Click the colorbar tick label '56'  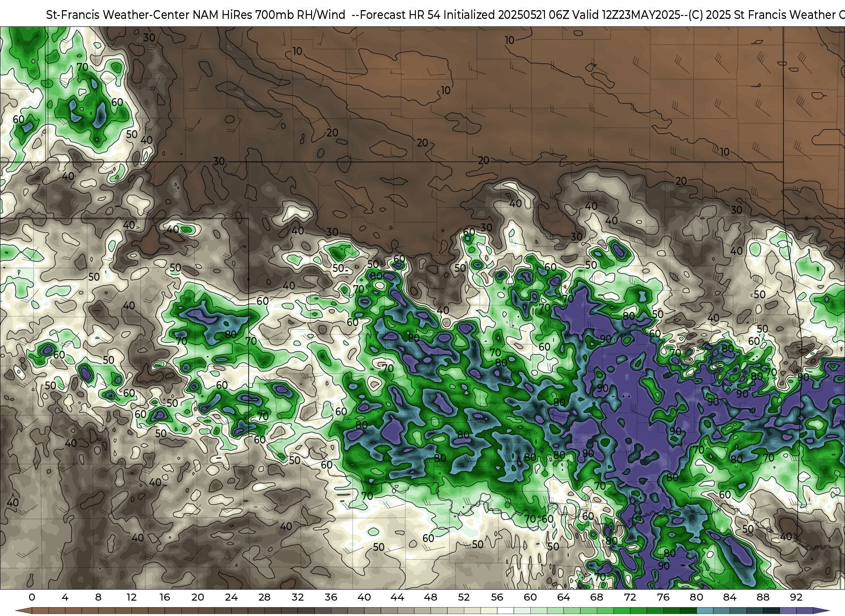coord(497,597)
